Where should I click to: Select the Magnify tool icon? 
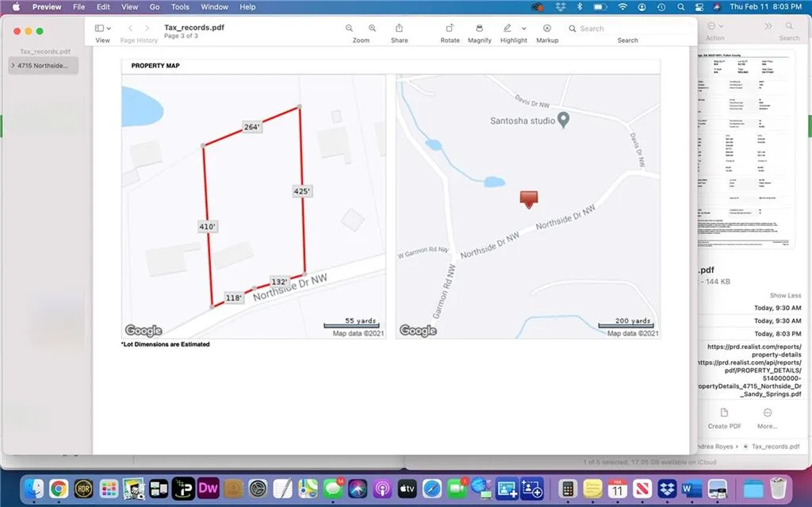479,28
